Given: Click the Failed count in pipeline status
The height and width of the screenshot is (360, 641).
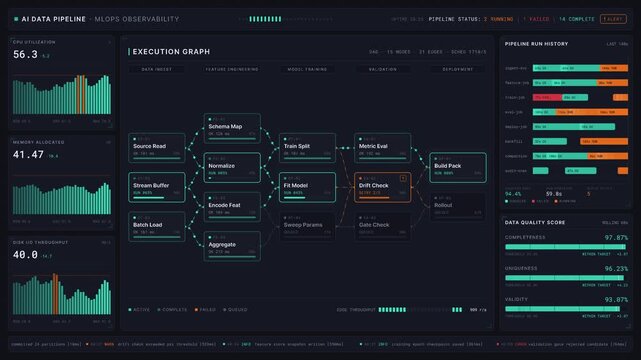Looking at the screenshot, I should [536, 19].
